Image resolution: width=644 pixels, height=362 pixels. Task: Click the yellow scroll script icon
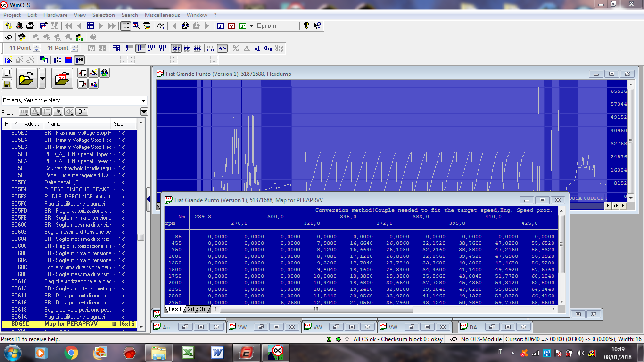147,26
